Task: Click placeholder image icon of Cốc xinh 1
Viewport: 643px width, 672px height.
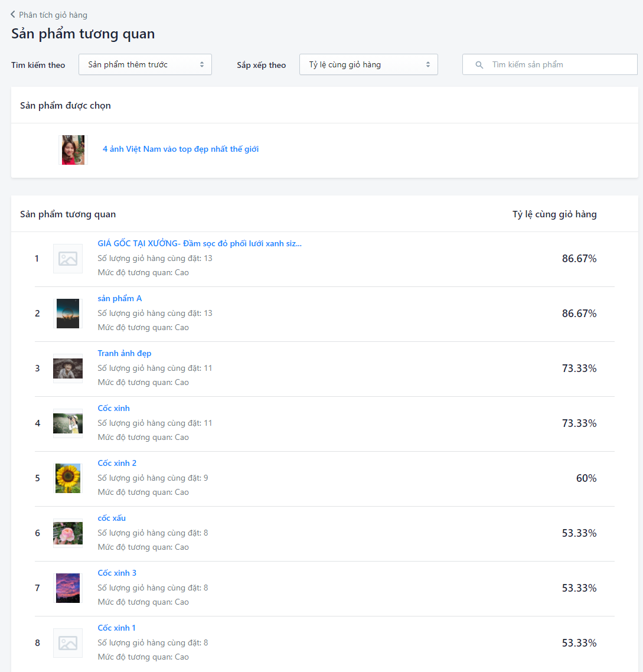Action: 68,643
